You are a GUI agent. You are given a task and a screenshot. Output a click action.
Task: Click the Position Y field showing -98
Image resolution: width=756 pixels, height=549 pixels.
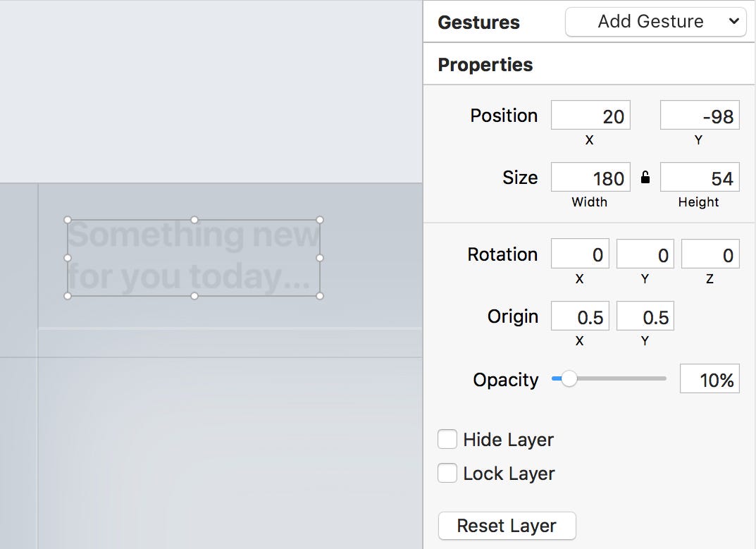tap(699, 116)
